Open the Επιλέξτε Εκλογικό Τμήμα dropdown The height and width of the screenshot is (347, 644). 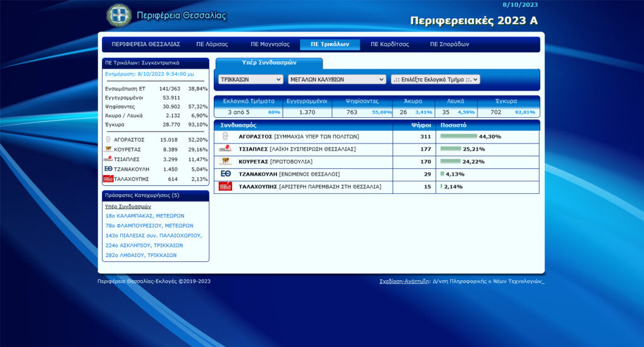(435, 79)
